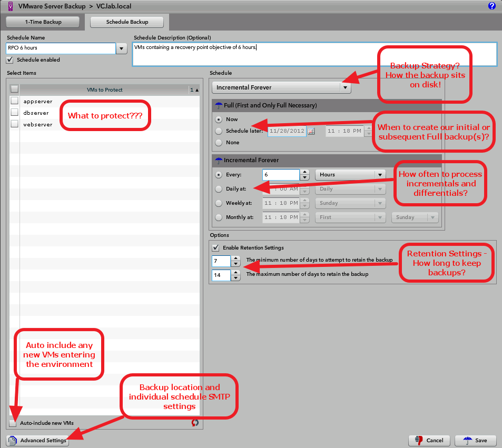Select the Weekly at radio button

click(x=219, y=203)
